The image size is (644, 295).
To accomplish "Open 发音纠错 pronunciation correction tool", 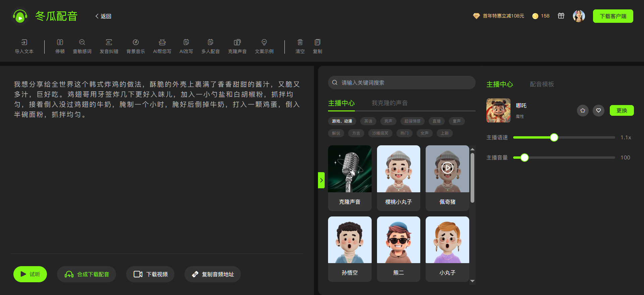I will tap(109, 46).
